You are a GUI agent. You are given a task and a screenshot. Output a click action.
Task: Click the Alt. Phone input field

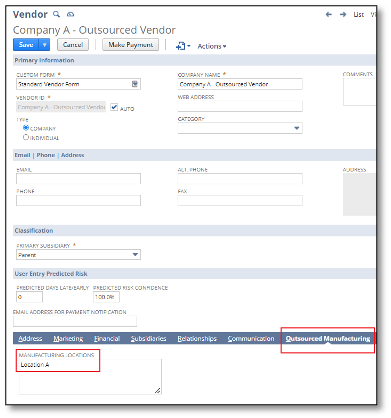240,178
